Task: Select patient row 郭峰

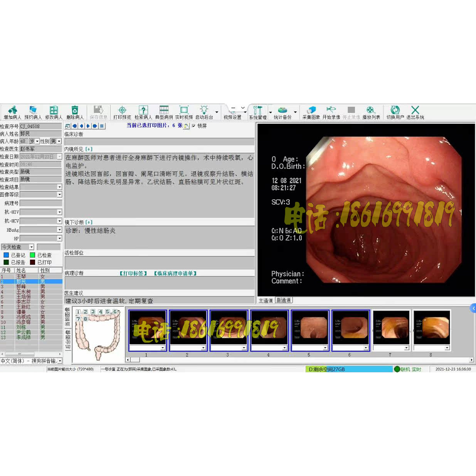Action: tap(31, 287)
